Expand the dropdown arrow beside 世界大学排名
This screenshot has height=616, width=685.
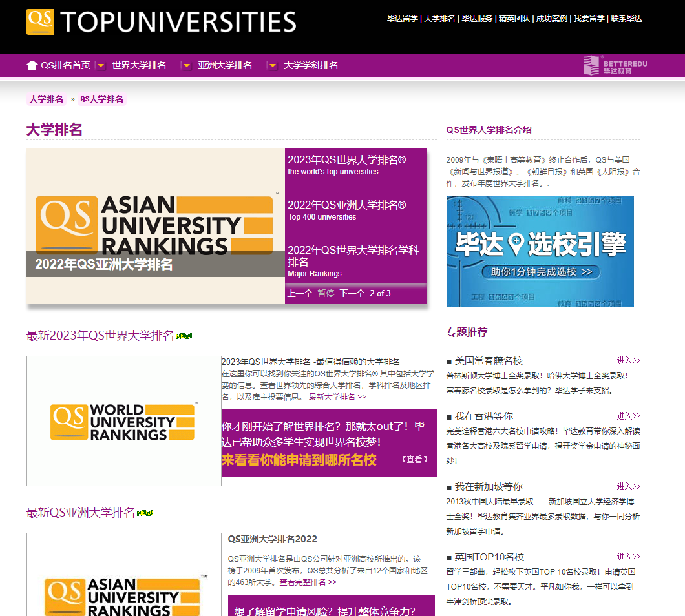click(100, 65)
